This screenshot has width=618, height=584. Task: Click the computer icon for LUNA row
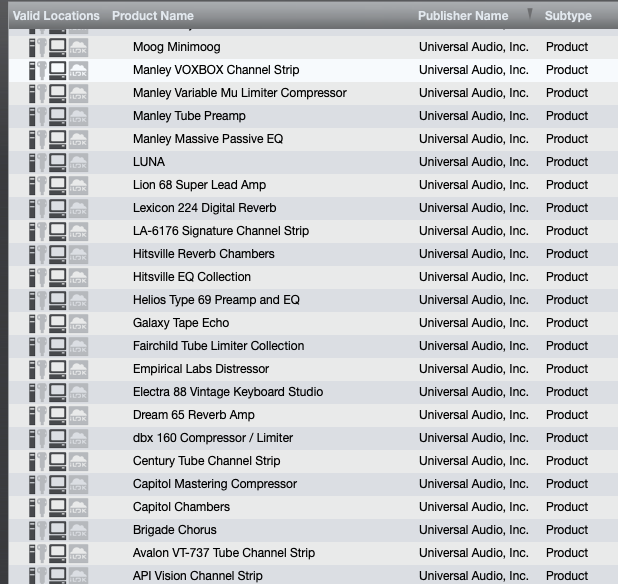(58, 163)
